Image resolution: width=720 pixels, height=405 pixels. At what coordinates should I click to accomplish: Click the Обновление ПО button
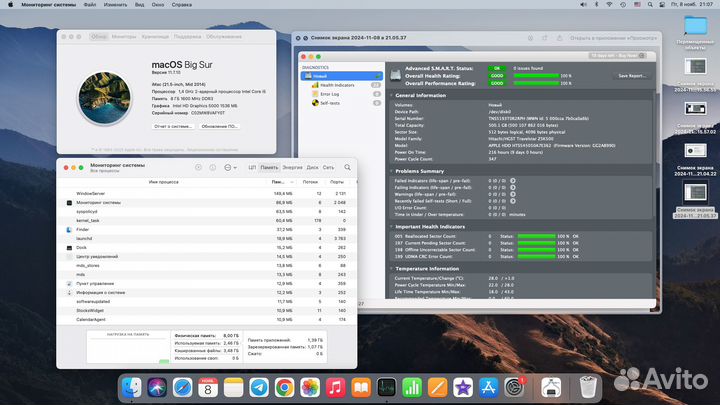click(219, 126)
